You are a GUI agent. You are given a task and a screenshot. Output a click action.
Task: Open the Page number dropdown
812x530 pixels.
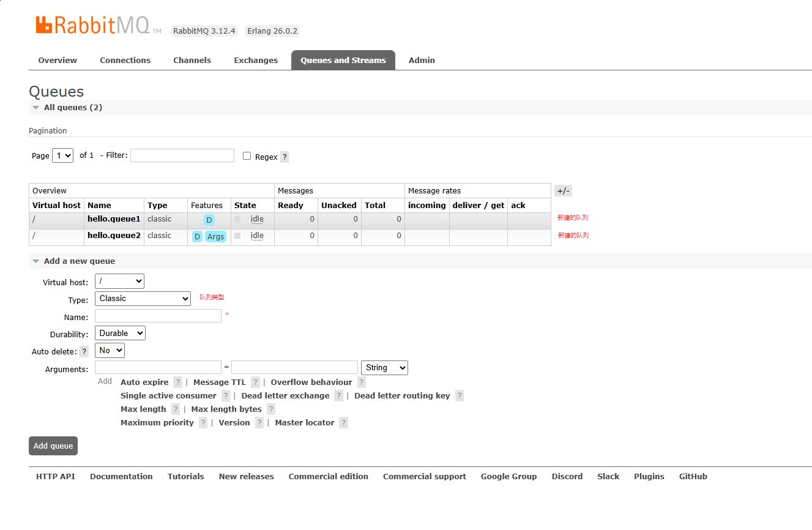(x=63, y=155)
